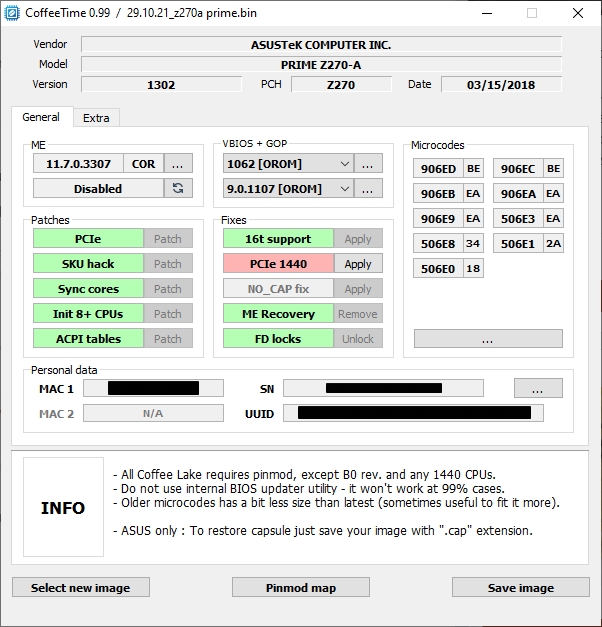Select microcode 906E9
Screen dimensions: 602x627
438,218
